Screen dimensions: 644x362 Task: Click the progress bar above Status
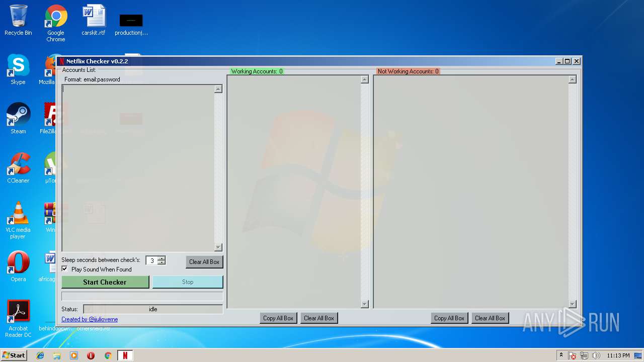click(x=142, y=296)
